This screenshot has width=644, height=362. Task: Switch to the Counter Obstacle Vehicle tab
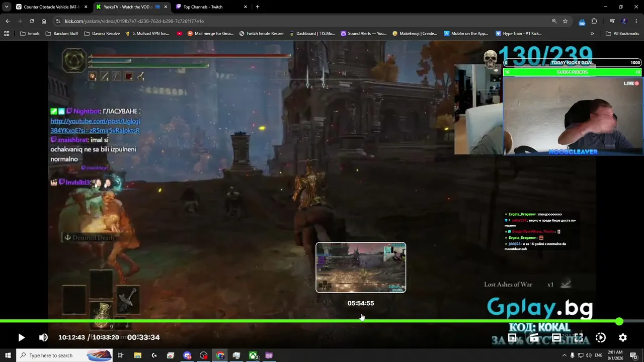pos(51,7)
